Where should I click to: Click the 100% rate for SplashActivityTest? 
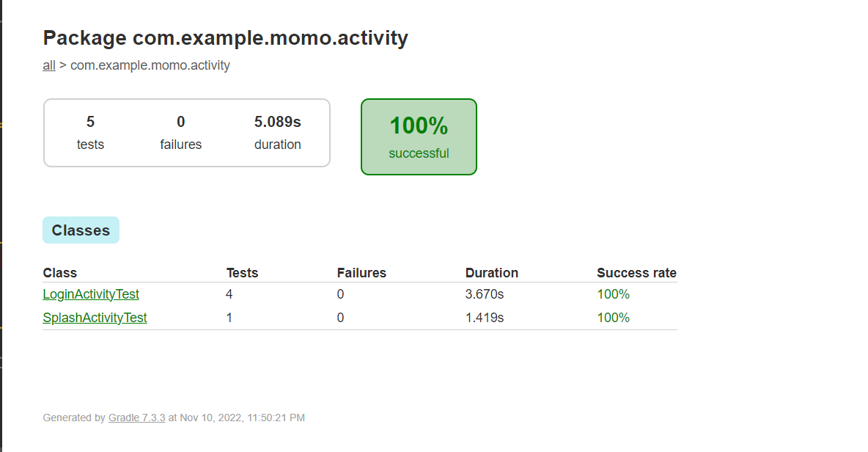613,317
